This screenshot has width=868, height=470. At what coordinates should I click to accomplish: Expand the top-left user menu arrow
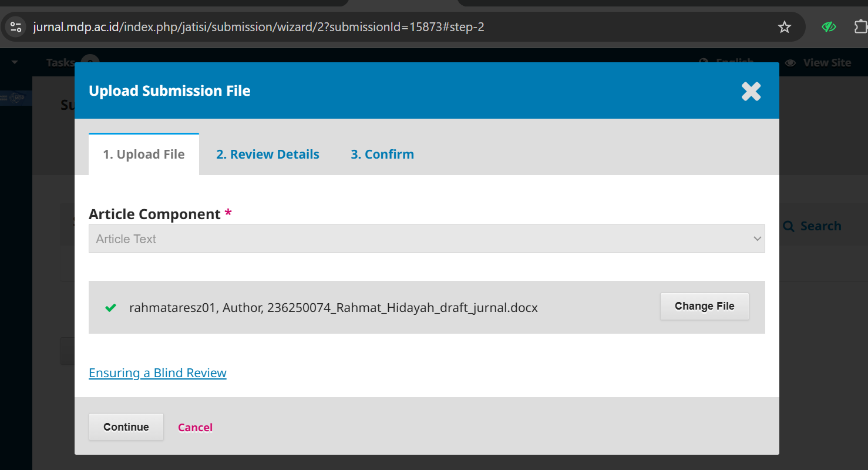coord(15,62)
